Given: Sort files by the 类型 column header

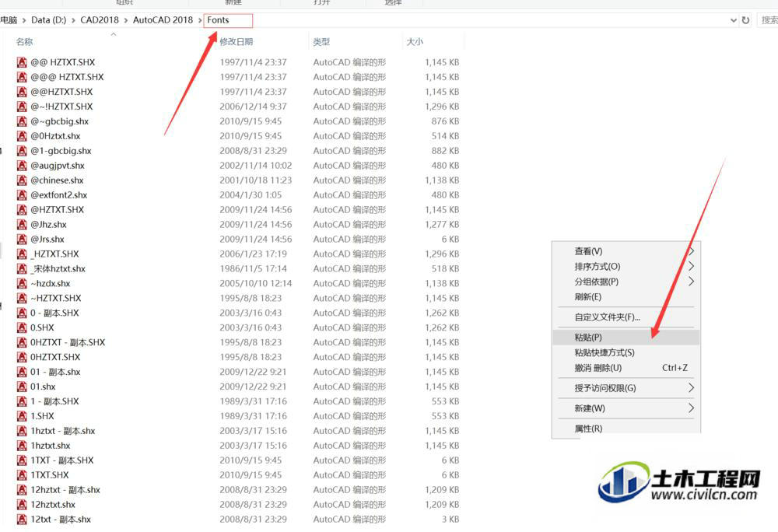Looking at the screenshot, I should click(321, 42).
